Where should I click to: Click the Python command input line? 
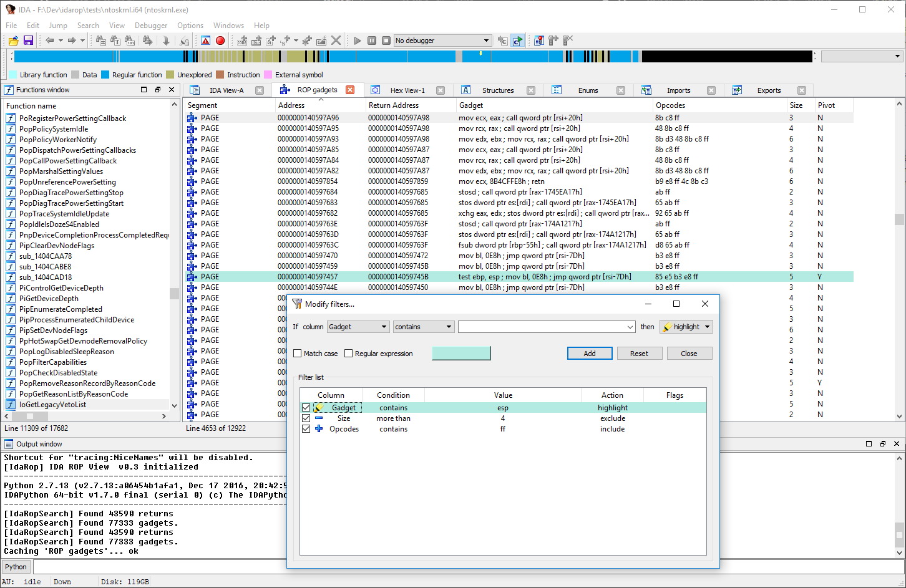click(468, 567)
